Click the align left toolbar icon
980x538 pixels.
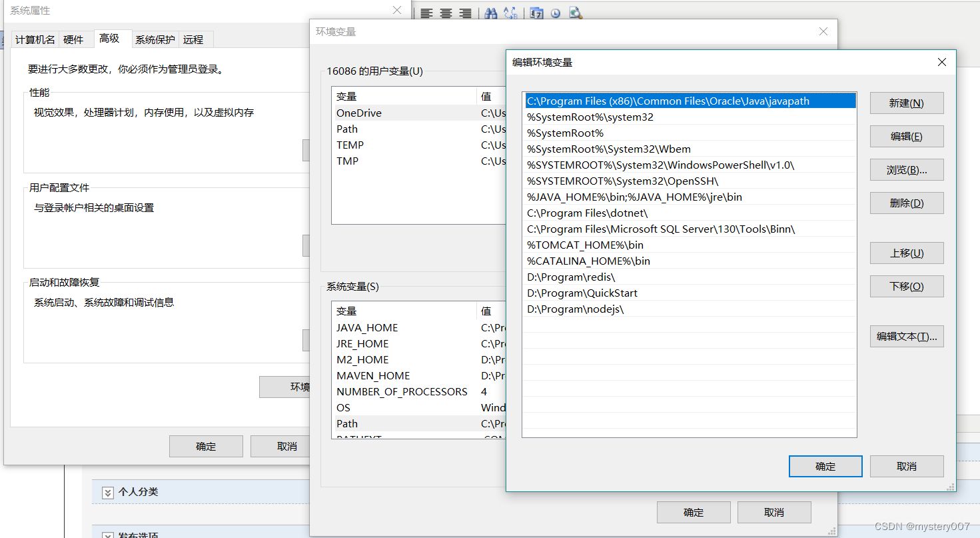pos(426,13)
